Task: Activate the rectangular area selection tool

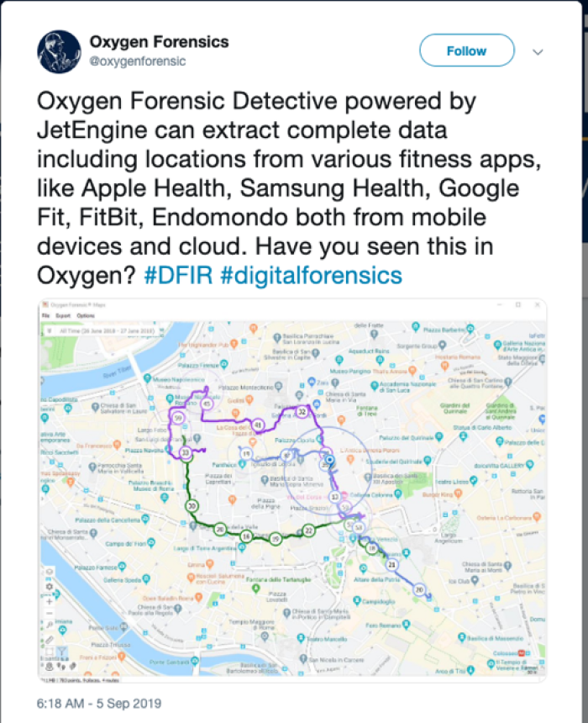Action: (48, 649)
